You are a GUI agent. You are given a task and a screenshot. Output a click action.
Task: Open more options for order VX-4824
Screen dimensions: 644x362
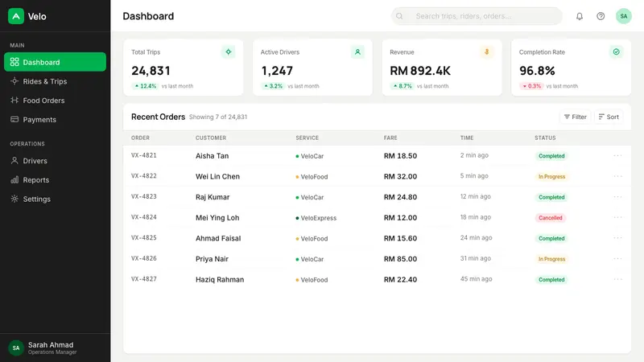[x=617, y=217]
